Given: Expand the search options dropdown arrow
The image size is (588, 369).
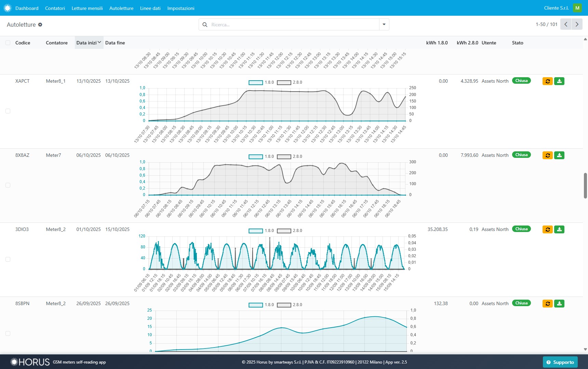Looking at the screenshot, I should click(384, 25).
